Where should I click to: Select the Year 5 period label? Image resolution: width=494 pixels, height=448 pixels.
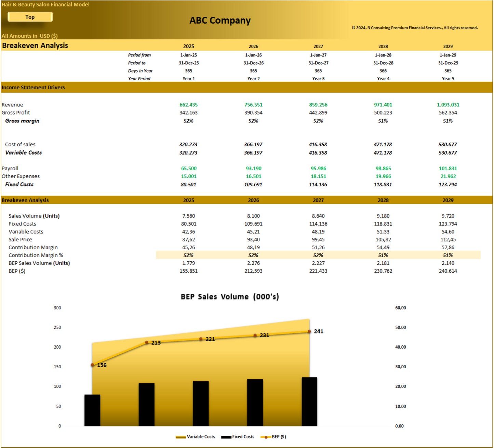tap(448, 79)
